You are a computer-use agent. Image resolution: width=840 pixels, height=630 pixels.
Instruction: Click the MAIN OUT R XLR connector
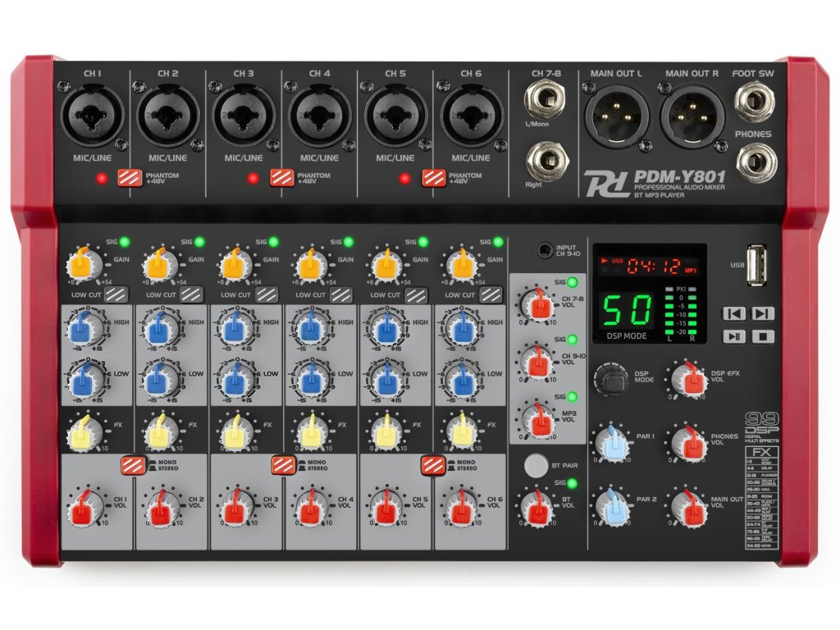pyautogui.click(x=692, y=115)
